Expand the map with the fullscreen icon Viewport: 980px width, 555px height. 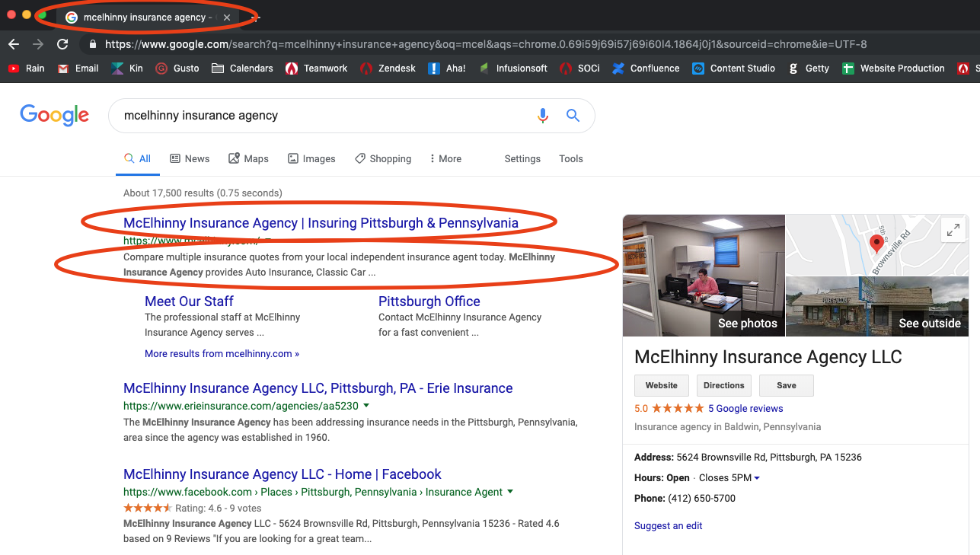click(953, 229)
